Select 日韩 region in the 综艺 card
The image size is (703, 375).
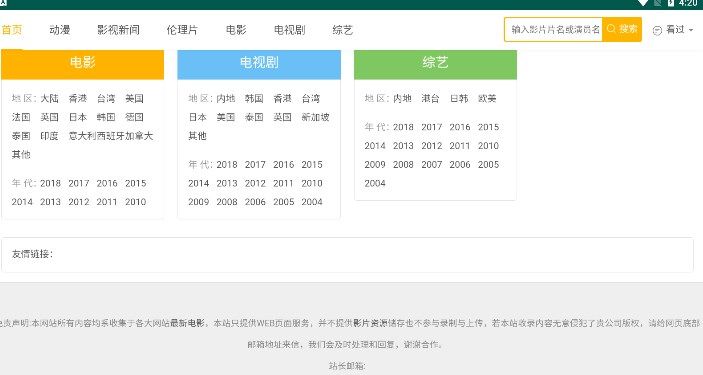coord(459,98)
